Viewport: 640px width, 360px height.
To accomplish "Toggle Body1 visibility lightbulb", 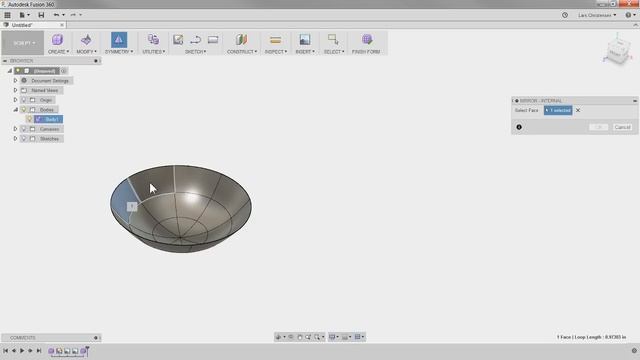I will pyautogui.click(x=29, y=119).
